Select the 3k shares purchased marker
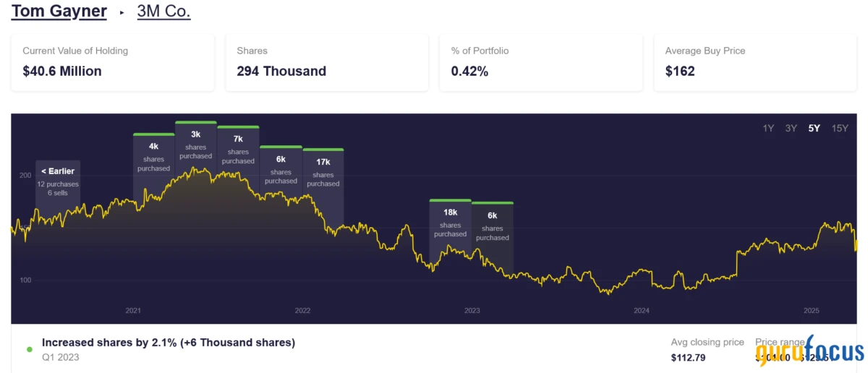Screen dimensions: 868x373 pos(195,145)
